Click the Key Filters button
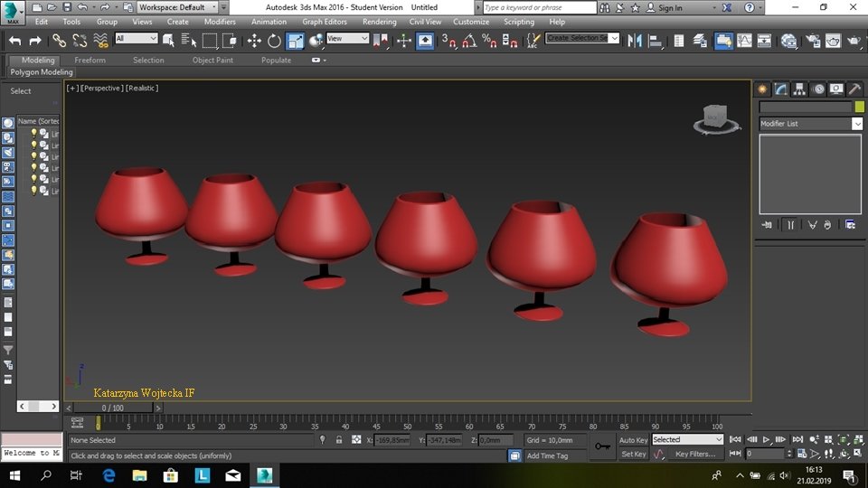The height and width of the screenshot is (488, 868). 694,455
